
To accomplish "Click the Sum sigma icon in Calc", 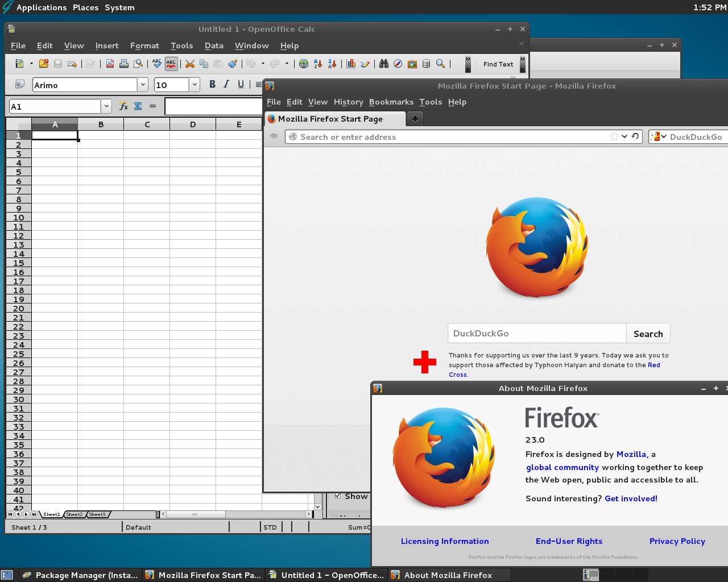I will 138,106.
